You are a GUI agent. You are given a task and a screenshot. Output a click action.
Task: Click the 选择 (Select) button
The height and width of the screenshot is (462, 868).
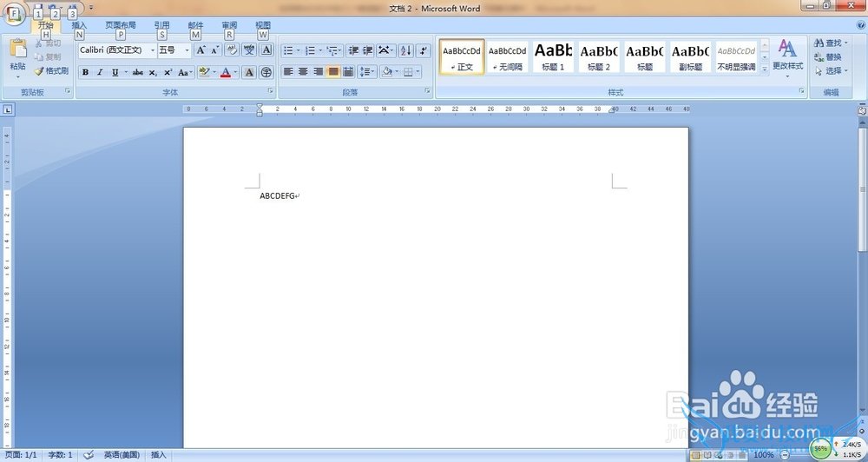[831, 71]
